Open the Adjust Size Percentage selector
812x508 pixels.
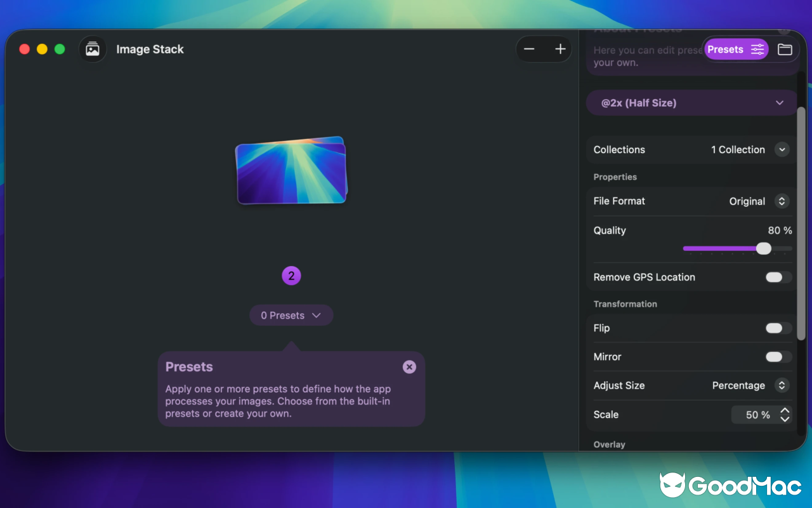782,385
